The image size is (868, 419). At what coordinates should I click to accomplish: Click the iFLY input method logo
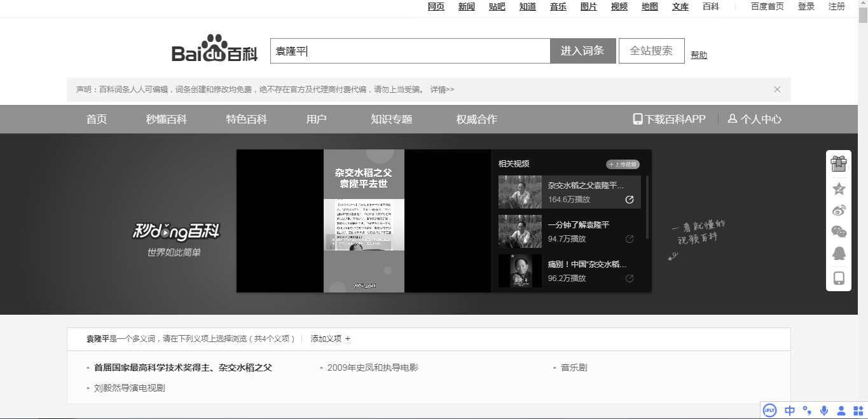tap(770, 411)
